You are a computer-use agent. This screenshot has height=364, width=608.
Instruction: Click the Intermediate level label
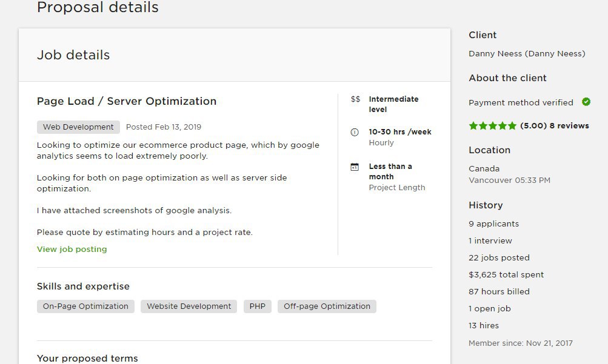click(x=393, y=104)
